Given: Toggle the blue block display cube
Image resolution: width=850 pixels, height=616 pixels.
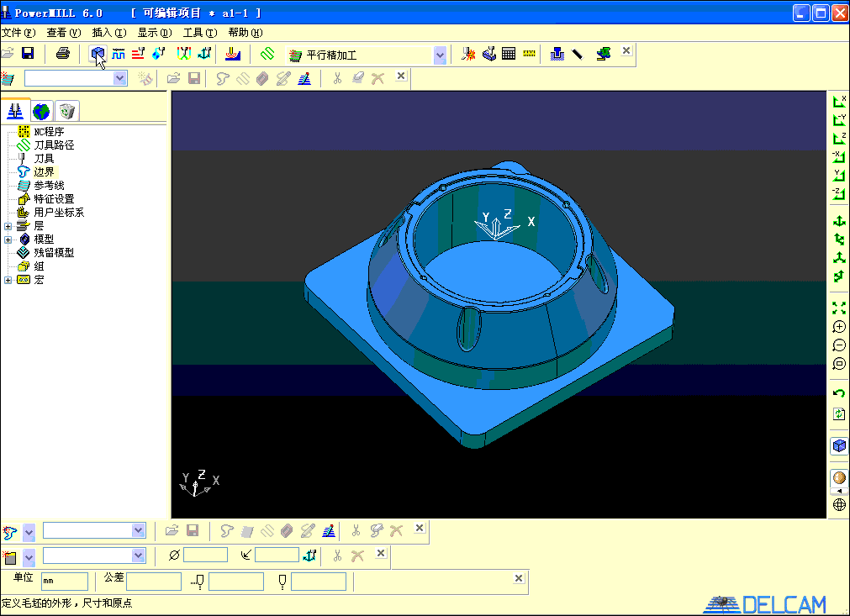Looking at the screenshot, I should (x=839, y=446).
